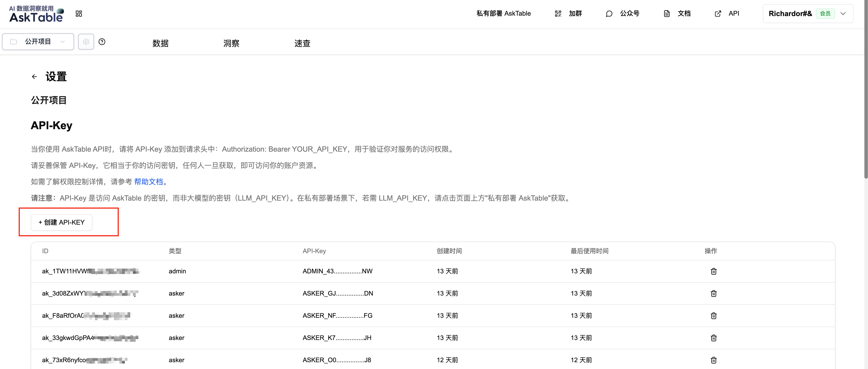Open 私有部署 AskTable link
This screenshot has height=369, width=868.
click(x=503, y=14)
